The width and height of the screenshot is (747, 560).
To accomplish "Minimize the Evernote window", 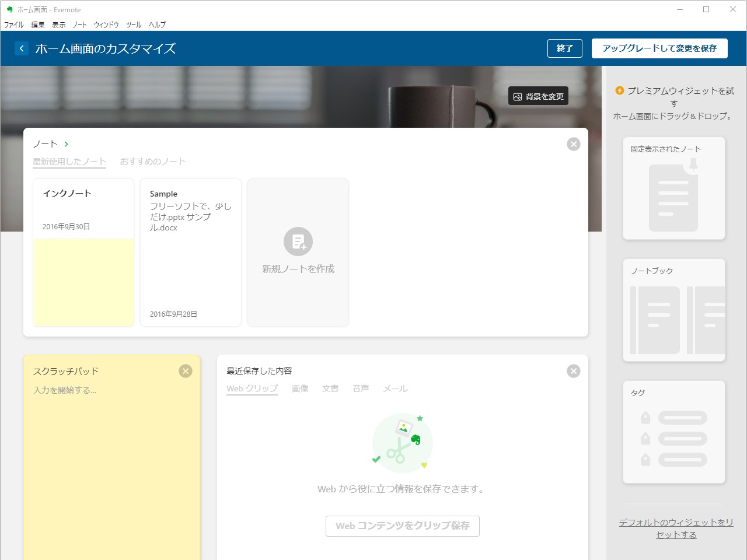I will [x=680, y=10].
